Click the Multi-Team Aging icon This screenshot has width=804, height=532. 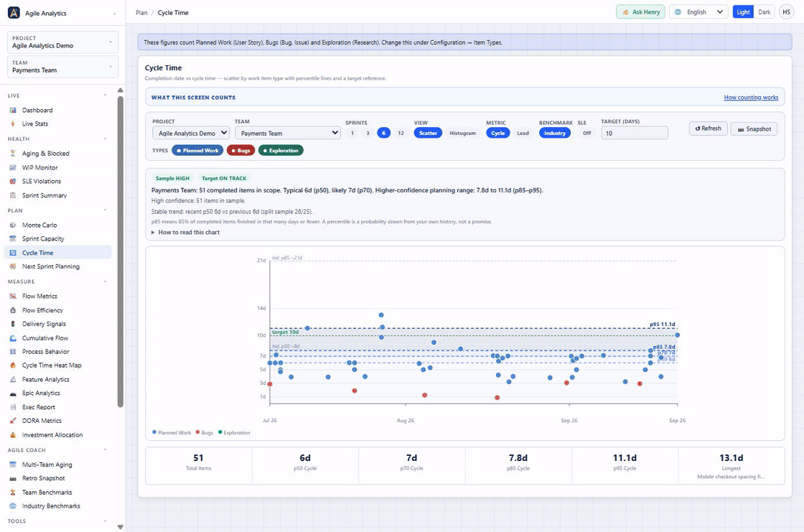pos(13,465)
